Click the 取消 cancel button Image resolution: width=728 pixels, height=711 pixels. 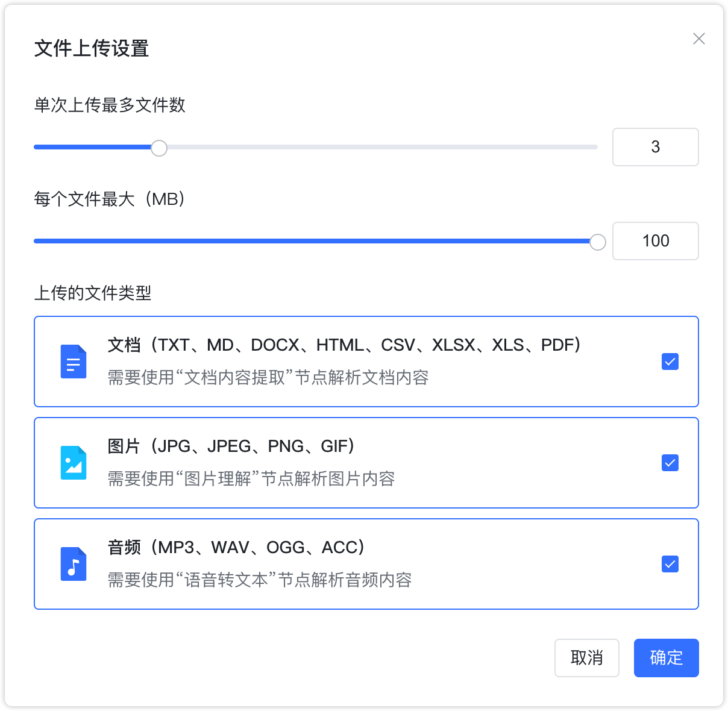click(586, 658)
